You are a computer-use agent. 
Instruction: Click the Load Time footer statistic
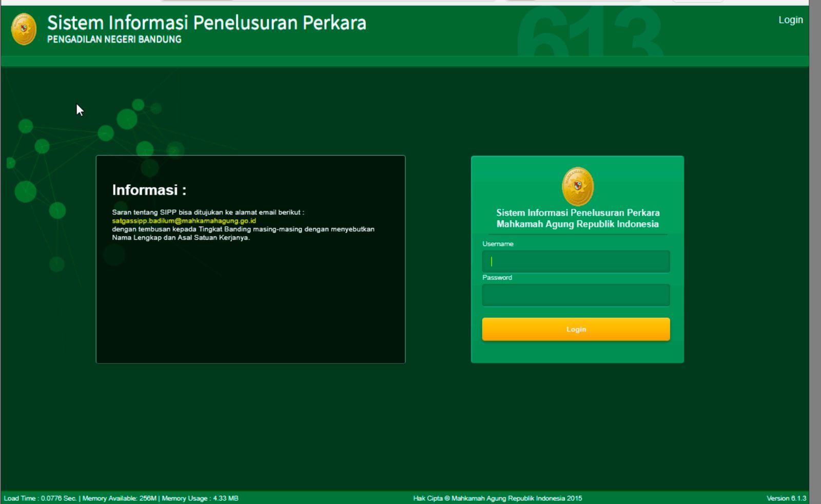pyautogui.click(x=40, y=498)
